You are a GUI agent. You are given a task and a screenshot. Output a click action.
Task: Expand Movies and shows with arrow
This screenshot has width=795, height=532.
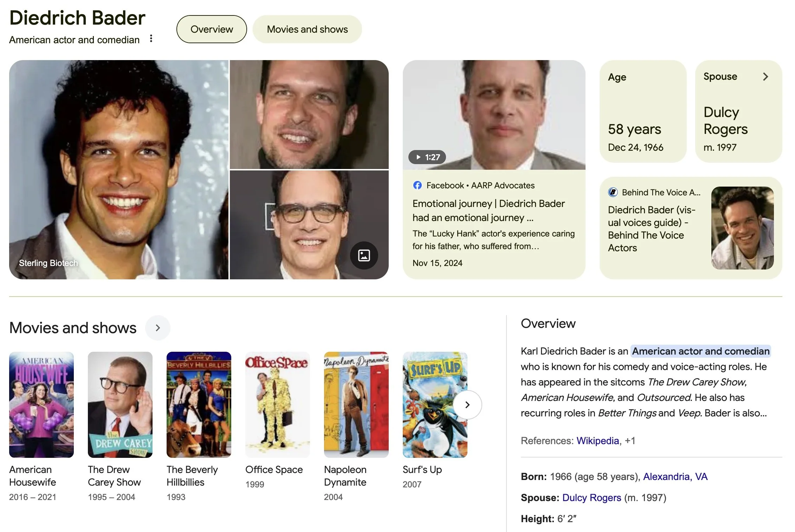pos(158,328)
